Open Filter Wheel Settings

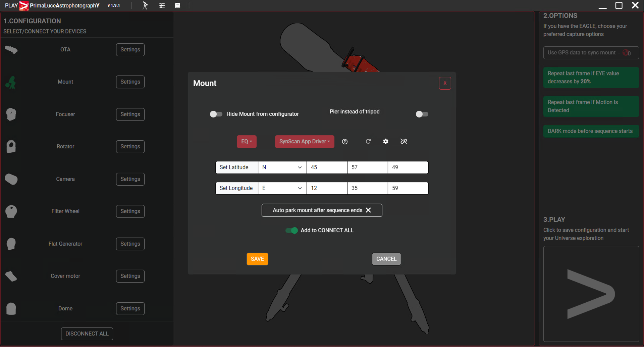point(130,211)
